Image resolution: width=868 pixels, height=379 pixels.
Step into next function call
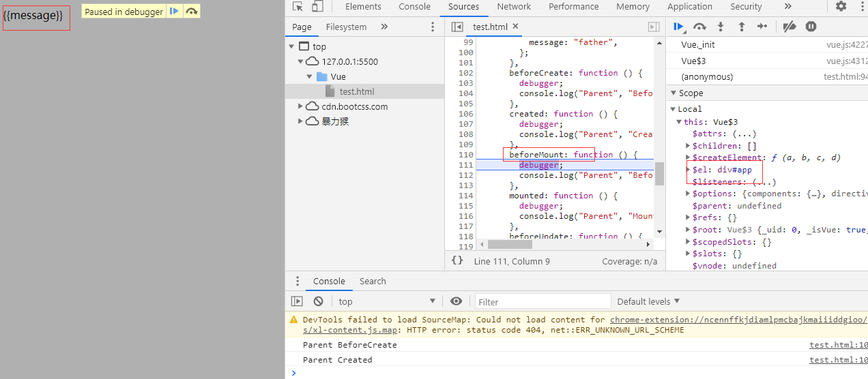point(720,27)
